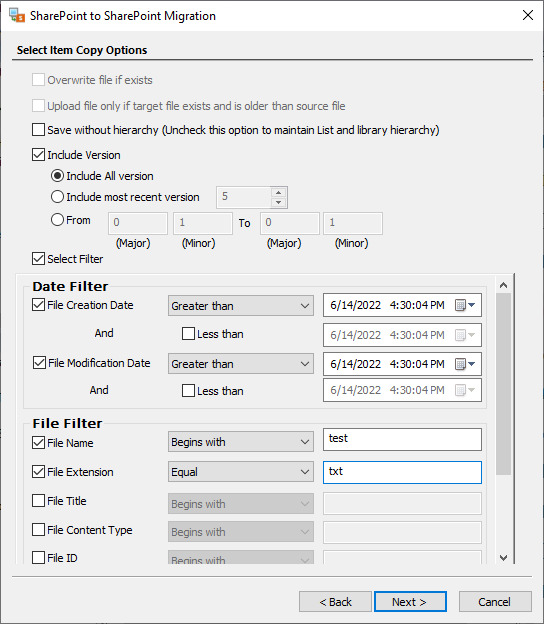Image resolution: width=544 pixels, height=624 pixels.
Task: Uncheck Include Version checkbox
Action: tap(38, 154)
